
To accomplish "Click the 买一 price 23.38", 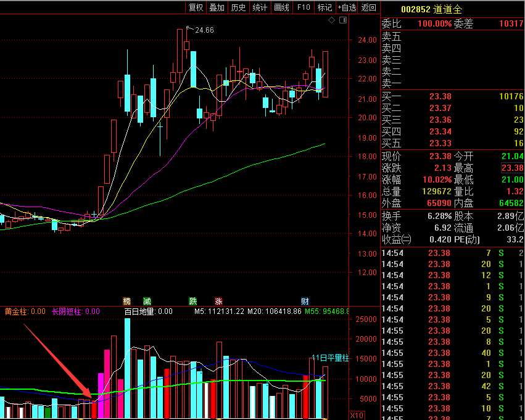I will (440, 96).
